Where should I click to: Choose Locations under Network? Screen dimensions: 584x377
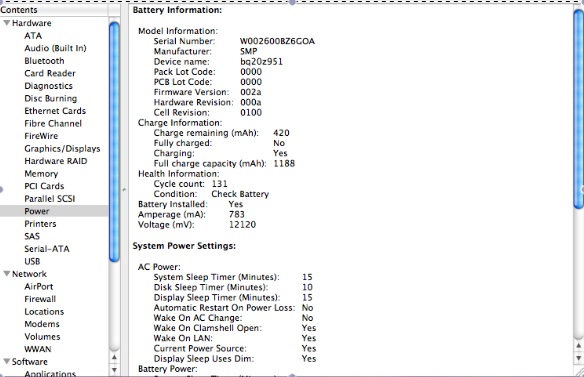click(44, 311)
